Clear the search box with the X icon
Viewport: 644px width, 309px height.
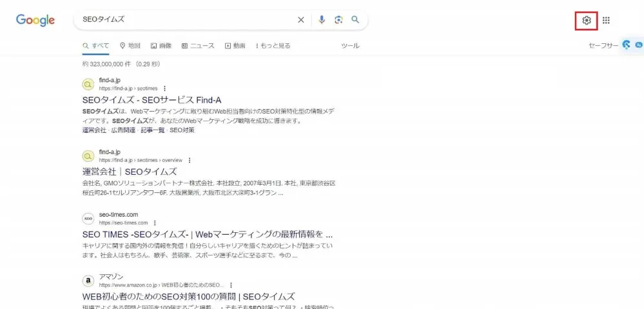(x=300, y=20)
